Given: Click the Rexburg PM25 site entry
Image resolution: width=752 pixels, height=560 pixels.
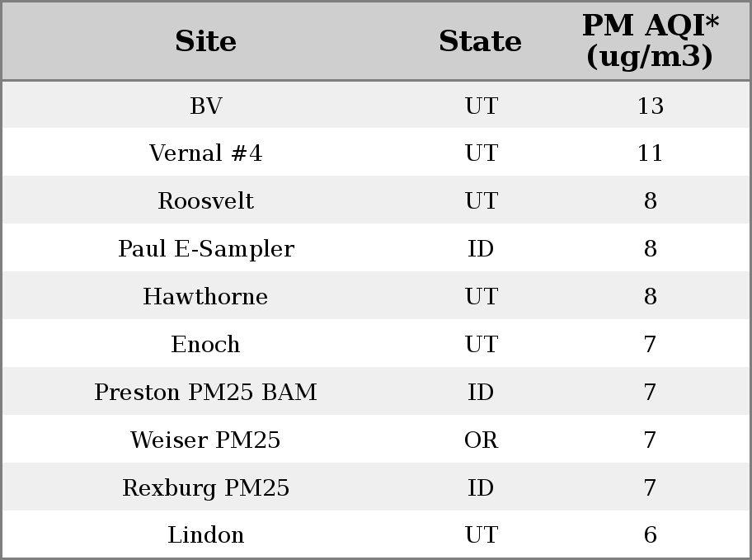Looking at the screenshot, I should pos(206,487).
